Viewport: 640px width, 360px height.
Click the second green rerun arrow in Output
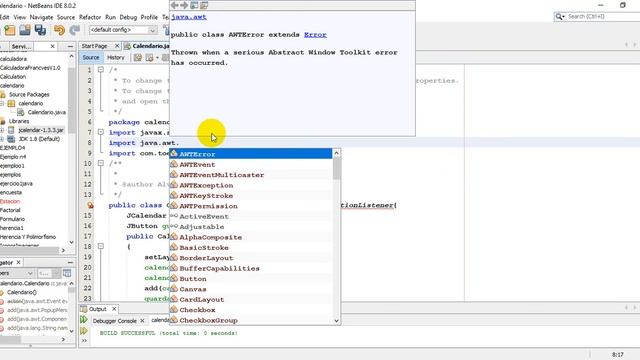point(84,331)
